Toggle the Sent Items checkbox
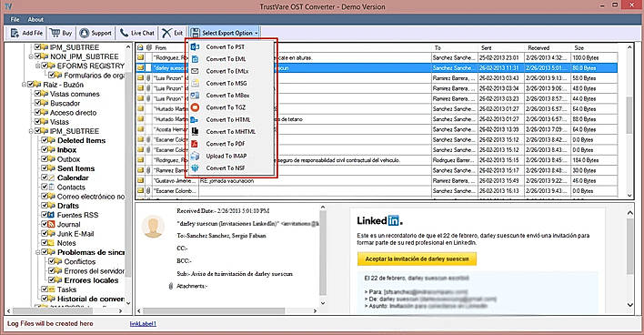The height and width of the screenshot is (335, 644). point(45,168)
